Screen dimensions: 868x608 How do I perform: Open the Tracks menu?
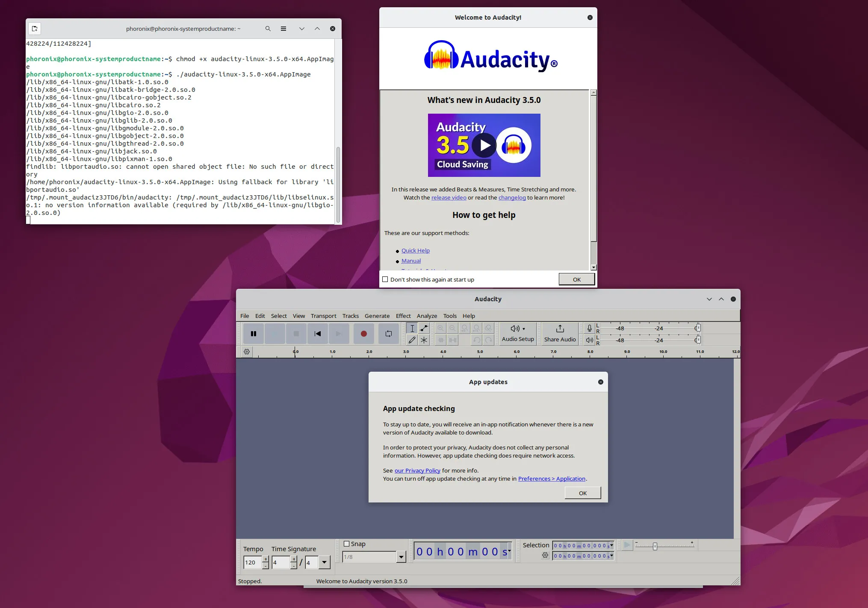pyautogui.click(x=350, y=315)
